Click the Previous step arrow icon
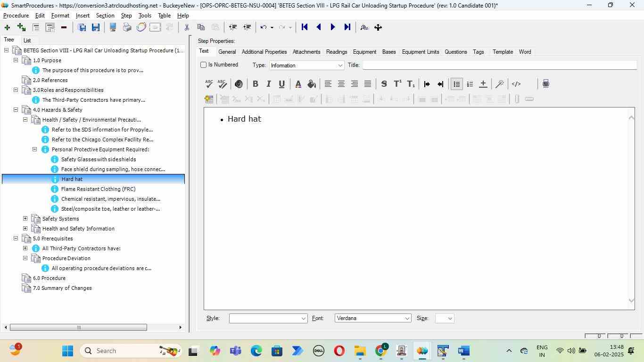This screenshot has height=362, width=644. [319, 27]
